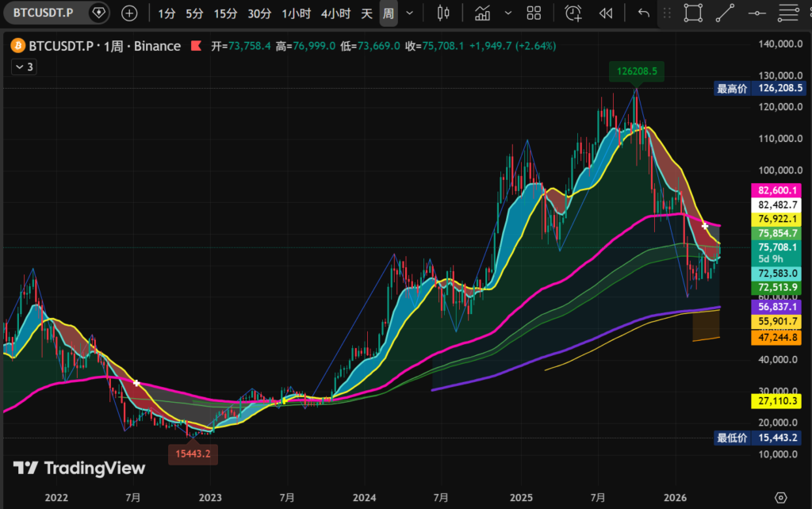
Task: Click the dark green 72,513.9 price tag
Action: (777, 287)
